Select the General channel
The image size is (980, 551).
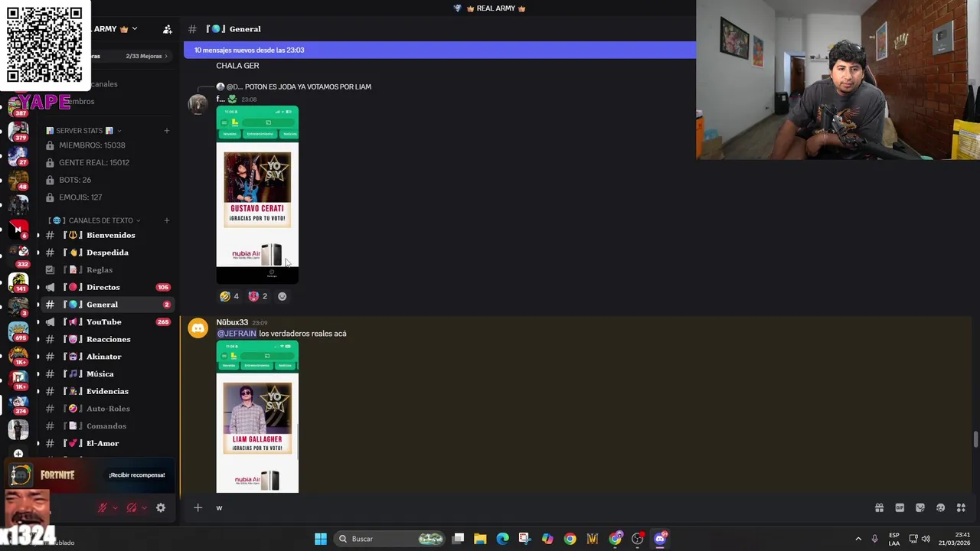pos(107,305)
